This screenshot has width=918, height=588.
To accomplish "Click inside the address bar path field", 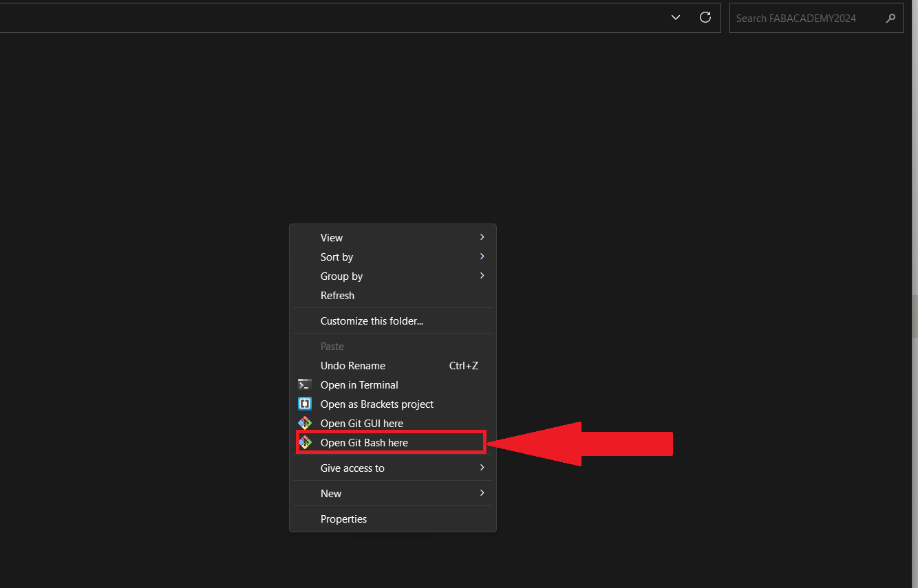I will tap(330, 18).
